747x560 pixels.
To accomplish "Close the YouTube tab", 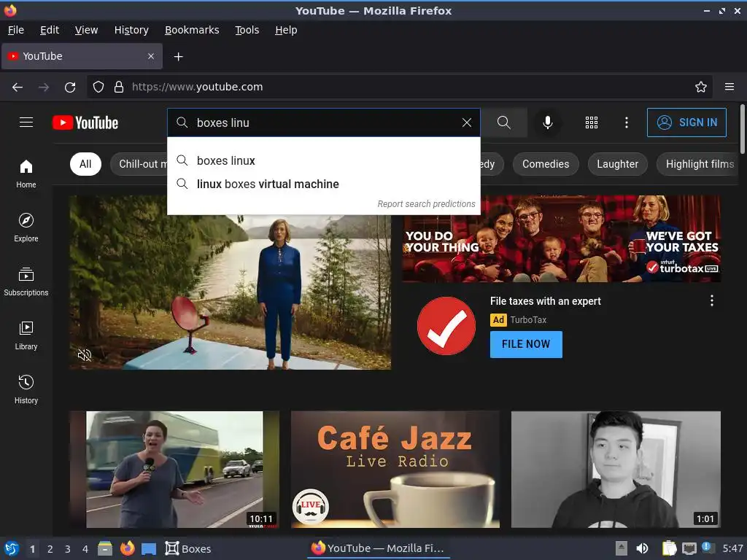I will (x=150, y=56).
